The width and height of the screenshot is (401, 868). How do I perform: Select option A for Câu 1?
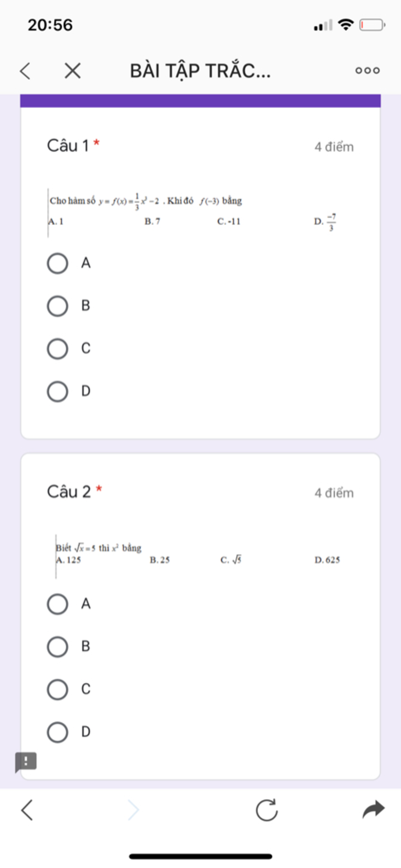coord(58,263)
